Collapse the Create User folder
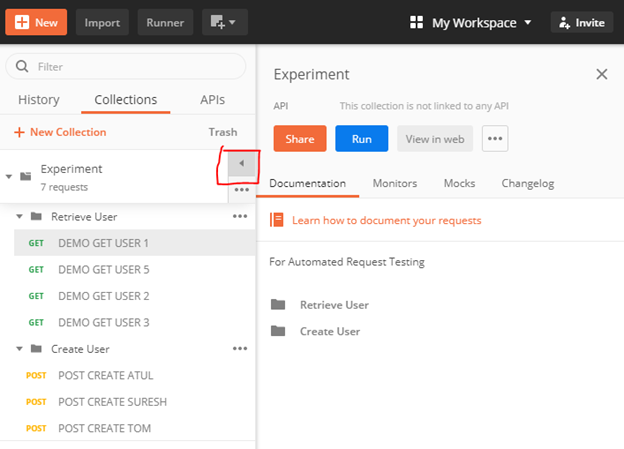This screenshot has height=449, width=624. click(20, 349)
